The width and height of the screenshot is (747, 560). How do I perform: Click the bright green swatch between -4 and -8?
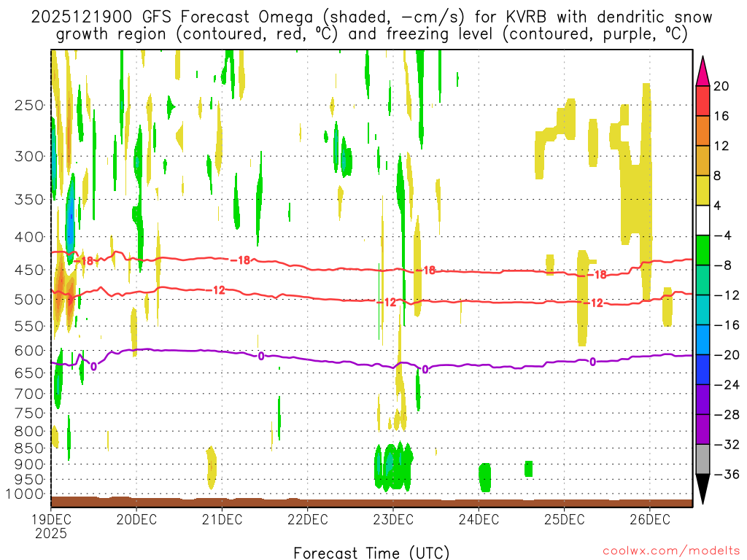point(703,251)
